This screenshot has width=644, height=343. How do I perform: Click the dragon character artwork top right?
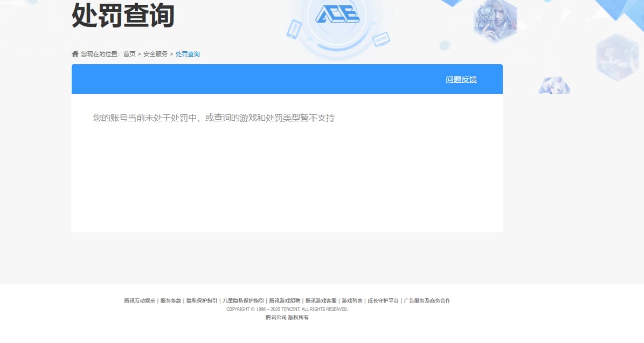tap(494, 22)
